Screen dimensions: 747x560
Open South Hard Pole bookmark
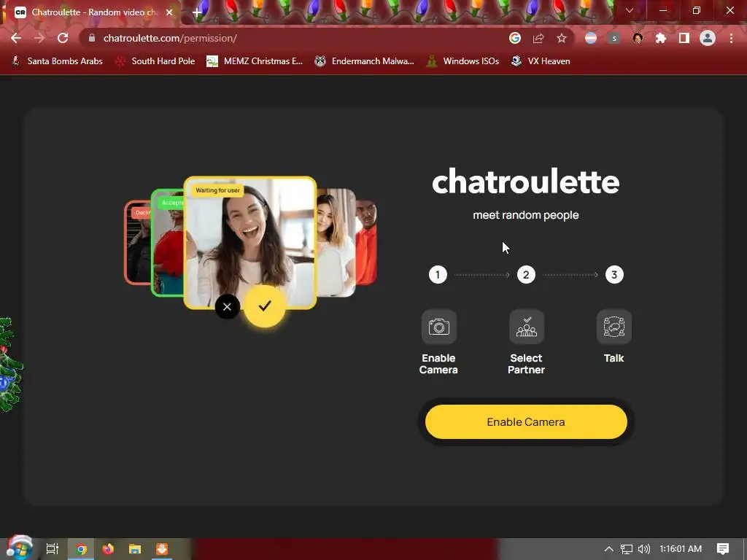pyautogui.click(x=155, y=61)
